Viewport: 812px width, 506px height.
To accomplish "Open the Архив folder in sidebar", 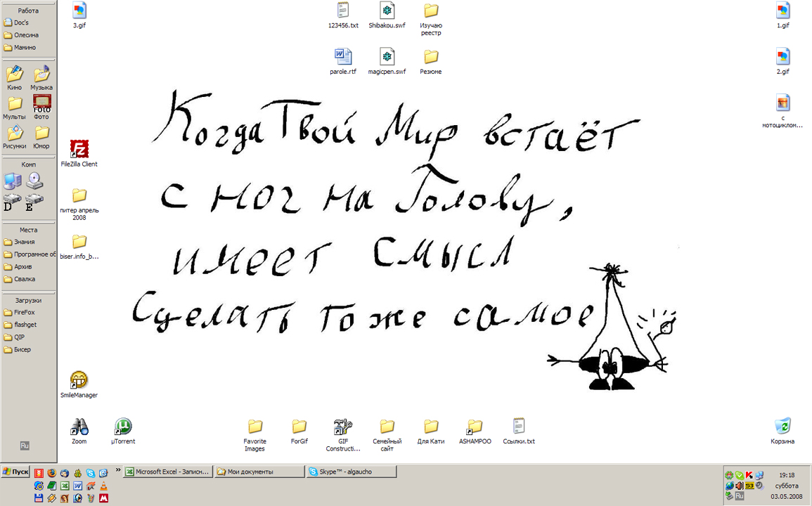I will (24, 267).
